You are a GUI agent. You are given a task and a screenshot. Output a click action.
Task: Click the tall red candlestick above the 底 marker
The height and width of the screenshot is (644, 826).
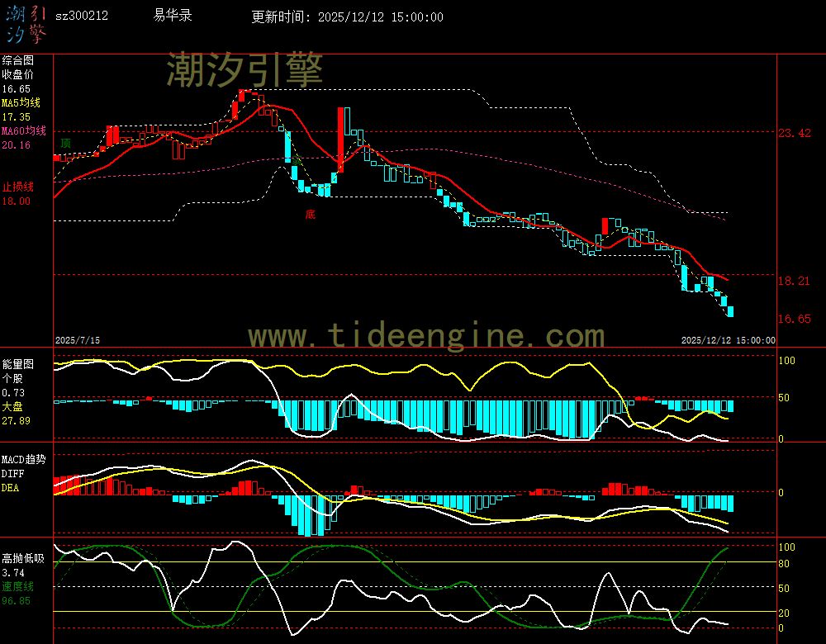339,139
